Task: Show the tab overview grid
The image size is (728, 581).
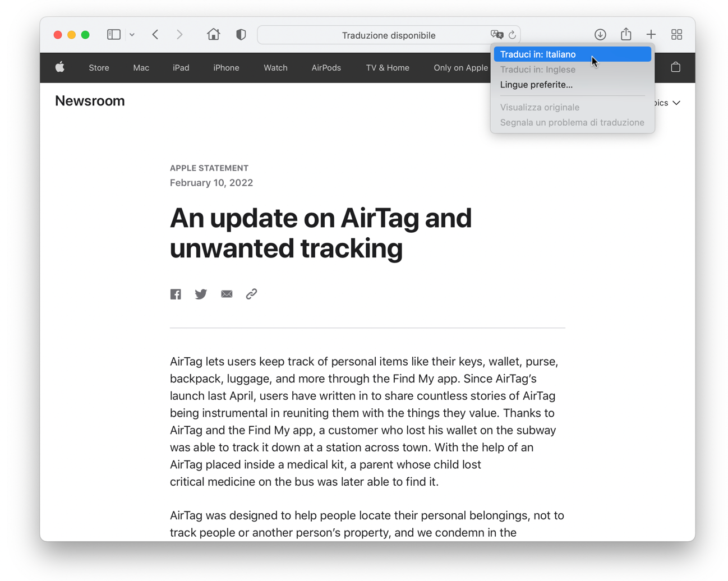Action: 676,35
